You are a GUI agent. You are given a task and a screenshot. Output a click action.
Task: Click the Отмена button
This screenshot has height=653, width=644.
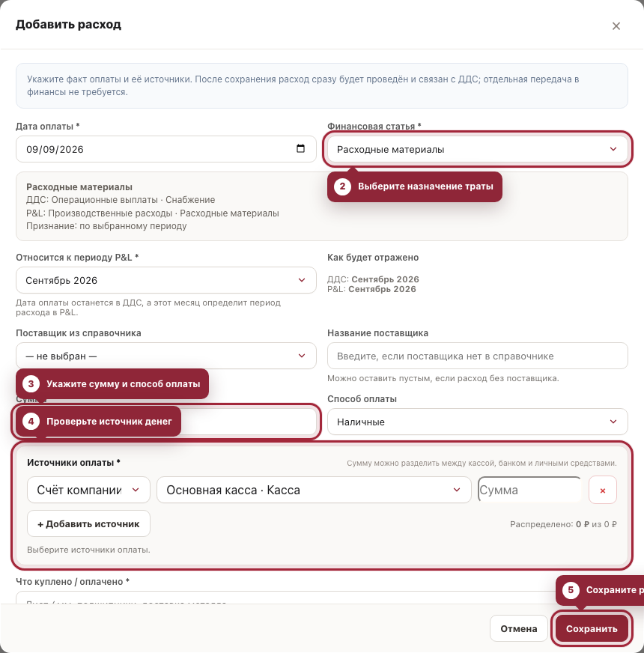click(519, 628)
